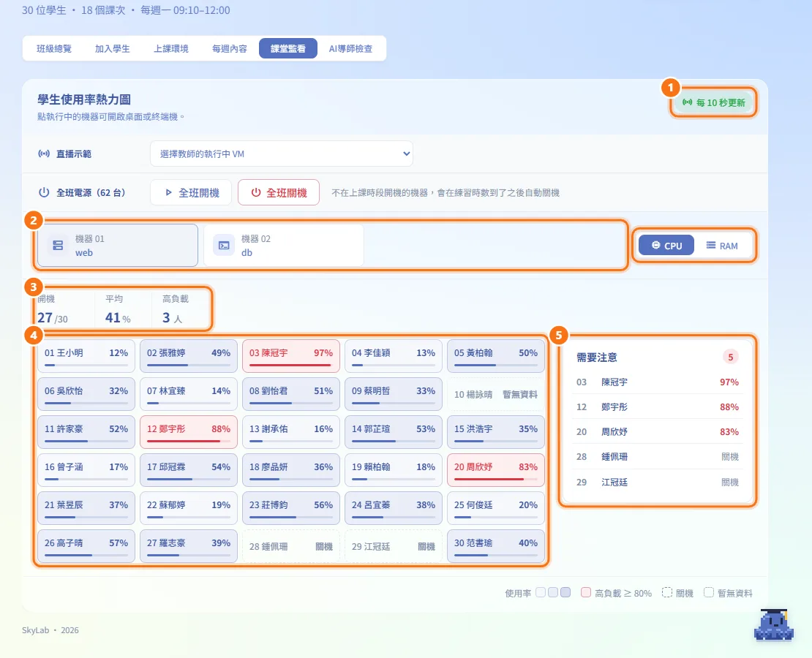Click the chip icon on the CPU toggle
The width and height of the screenshot is (812, 658).
coord(655,246)
